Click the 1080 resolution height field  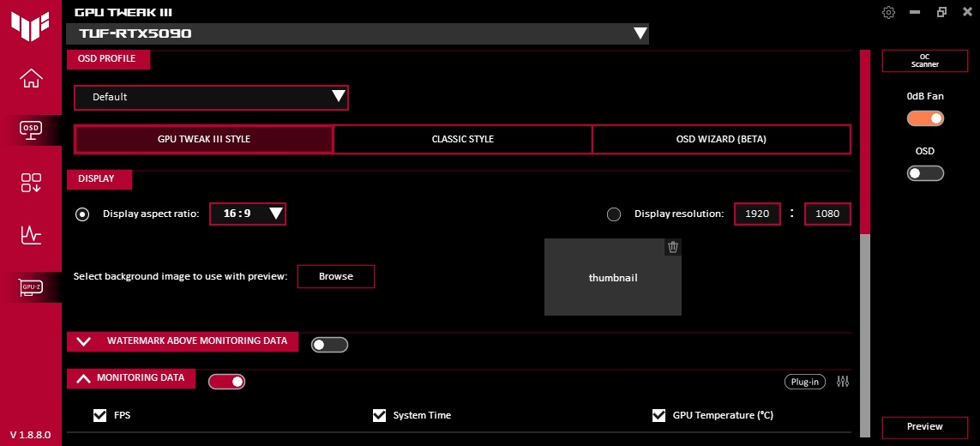[x=827, y=214]
